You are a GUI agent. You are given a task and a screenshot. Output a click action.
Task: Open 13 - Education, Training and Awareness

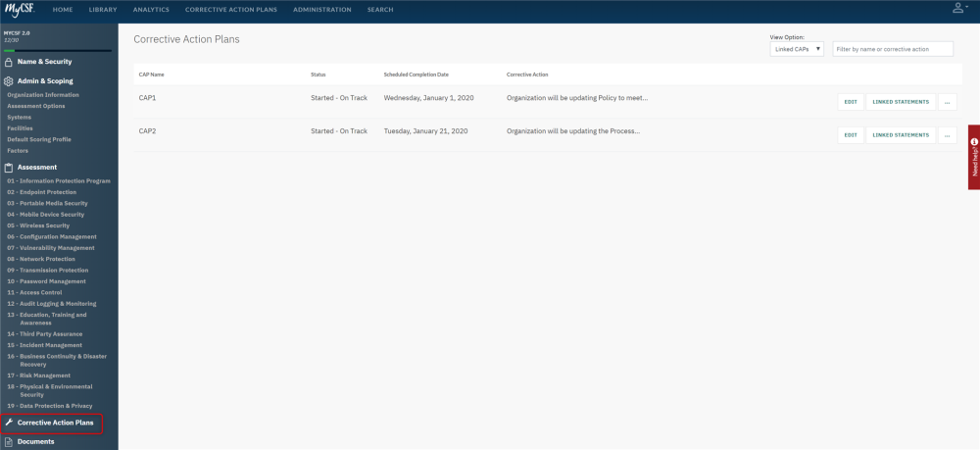point(47,320)
